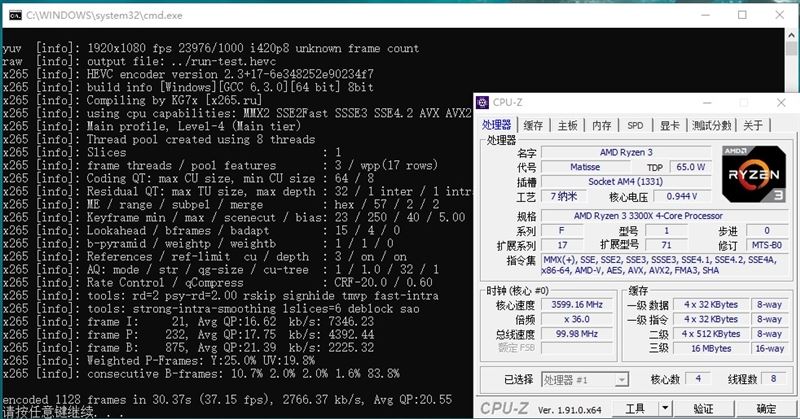Open the 主板 tab in CPU-Z

(x=567, y=125)
